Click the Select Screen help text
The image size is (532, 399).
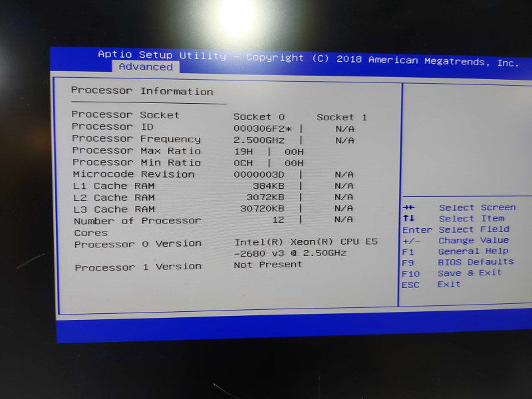coord(477,207)
